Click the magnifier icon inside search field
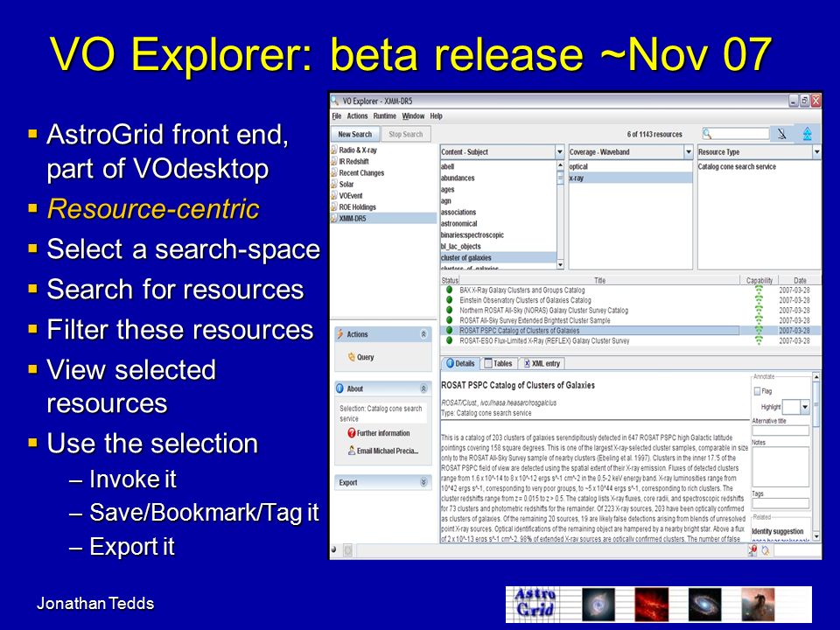The width and height of the screenshot is (840, 630). 707,134
